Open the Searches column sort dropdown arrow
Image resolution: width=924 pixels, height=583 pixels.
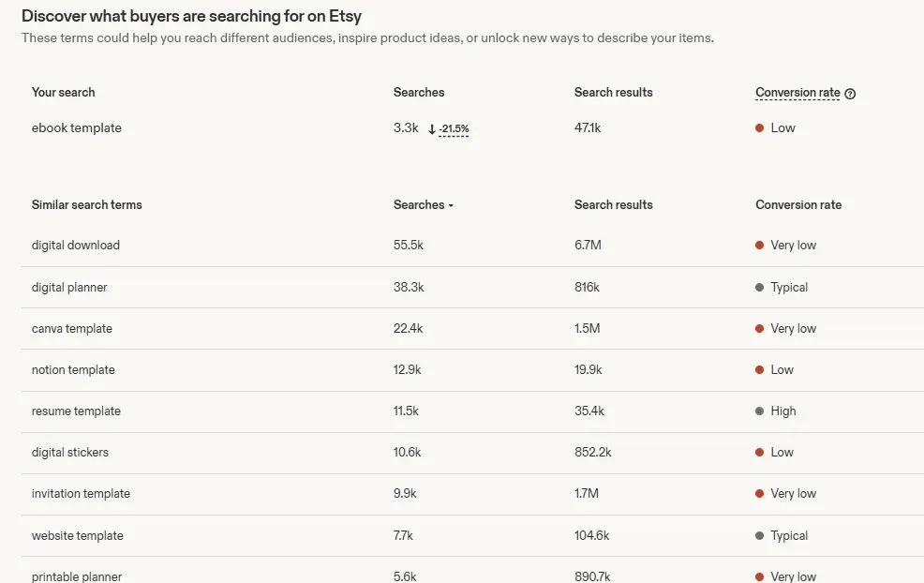tap(451, 205)
